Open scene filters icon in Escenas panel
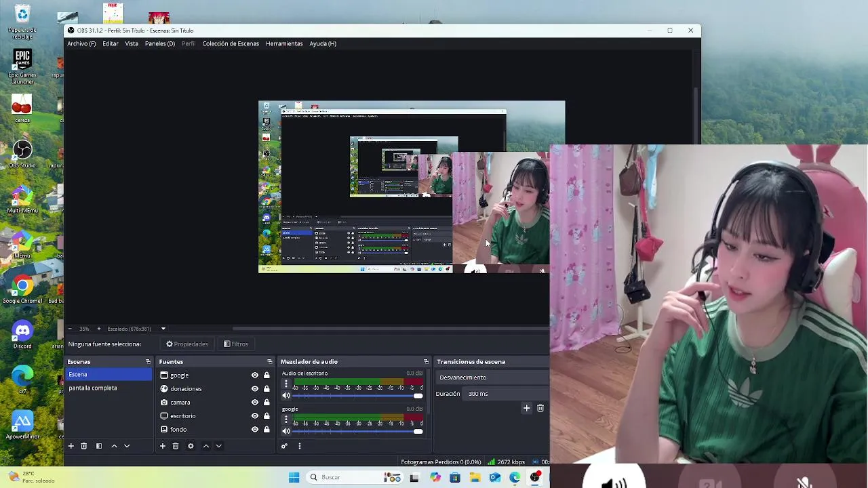The width and height of the screenshot is (868, 488). pyautogui.click(x=99, y=446)
